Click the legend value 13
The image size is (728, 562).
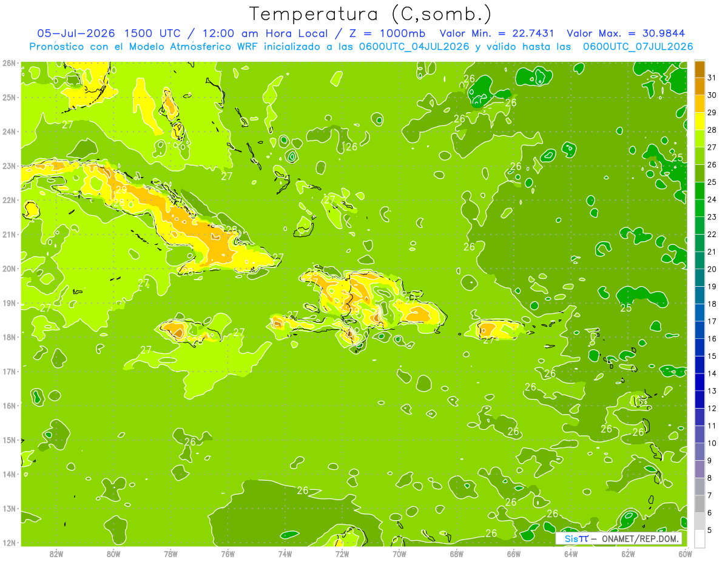pyautogui.click(x=712, y=391)
